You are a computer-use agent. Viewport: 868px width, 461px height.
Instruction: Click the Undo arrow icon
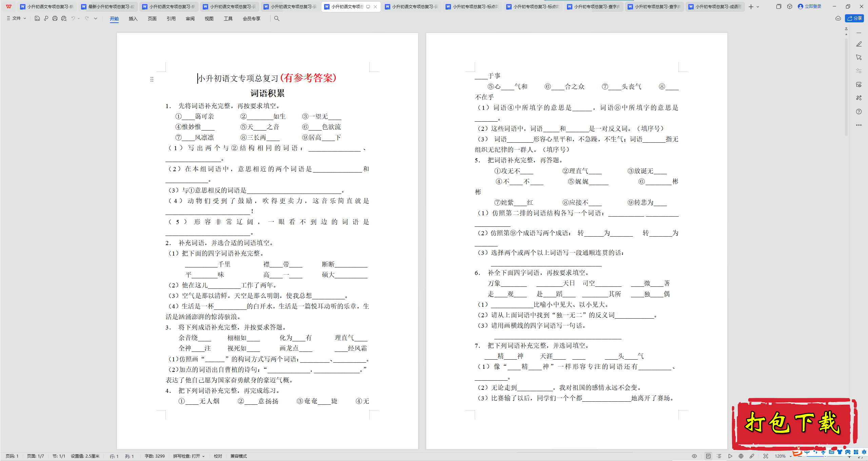[x=73, y=18]
